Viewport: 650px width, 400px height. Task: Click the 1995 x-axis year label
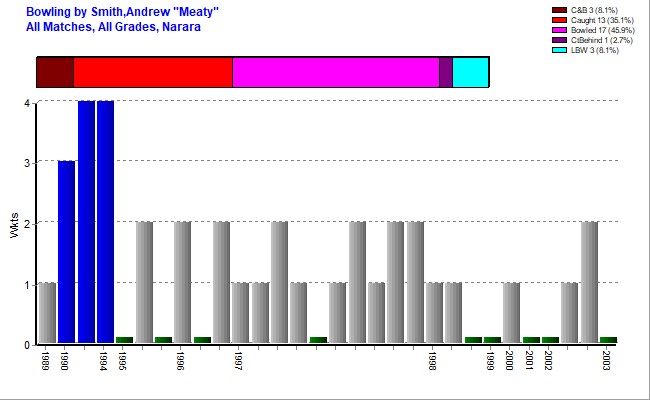point(122,361)
